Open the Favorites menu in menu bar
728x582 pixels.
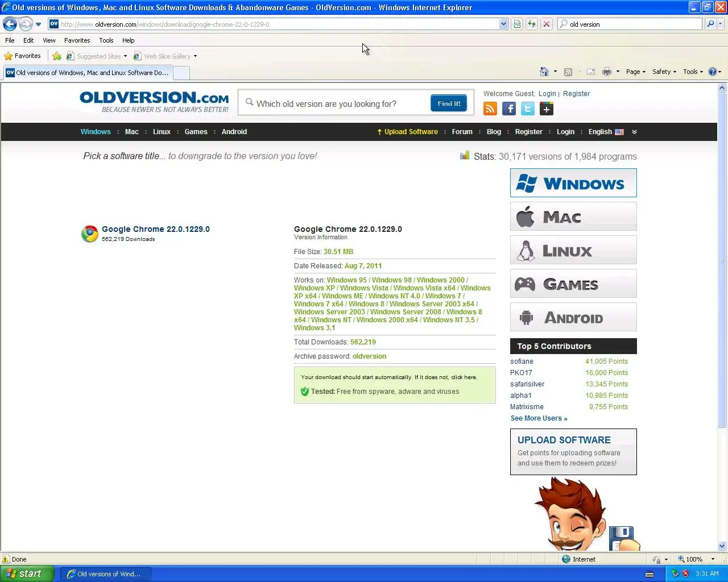click(77, 40)
